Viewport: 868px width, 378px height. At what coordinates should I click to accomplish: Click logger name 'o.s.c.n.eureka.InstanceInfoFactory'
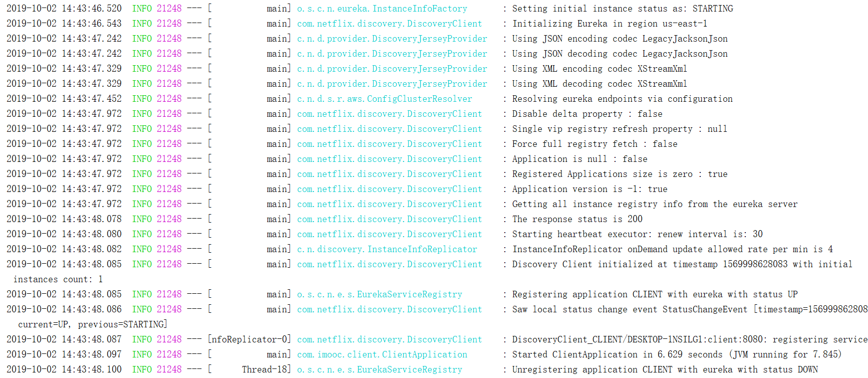(x=382, y=9)
